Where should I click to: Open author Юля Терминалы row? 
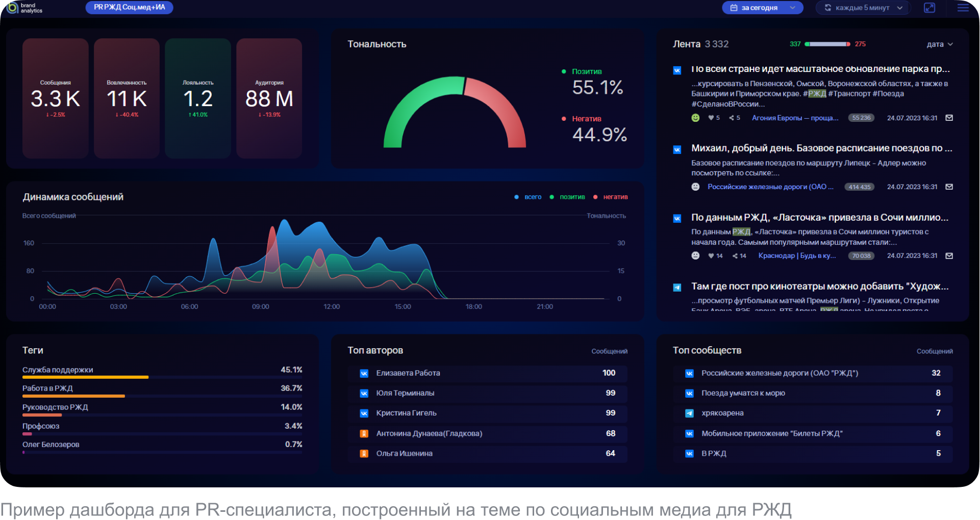(x=488, y=393)
